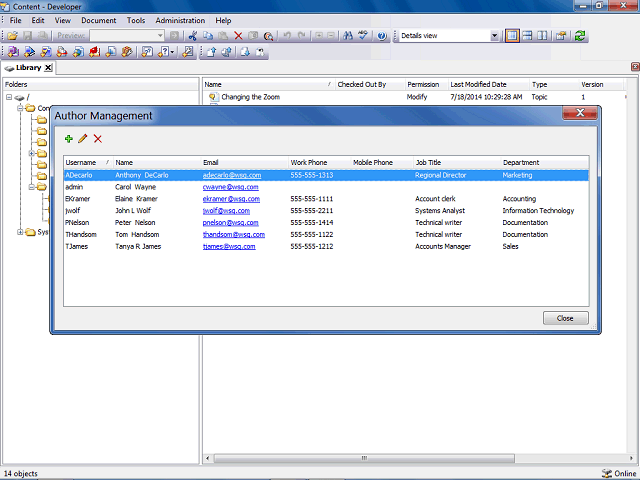The image size is (640, 480).
Task: Open adecarlo@wsq.com email link
Action: pos(232,175)
